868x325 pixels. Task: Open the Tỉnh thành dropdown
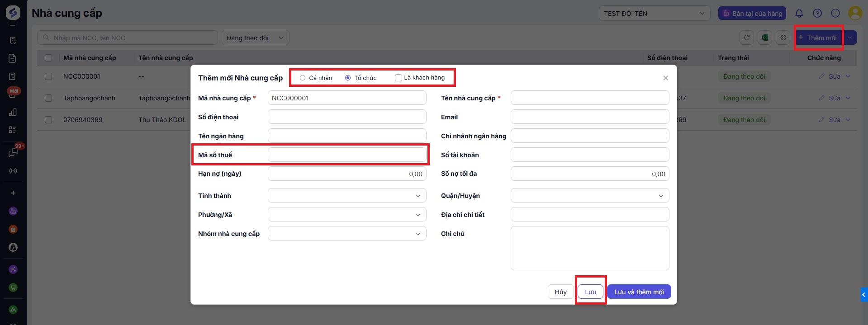click(347, 195)
